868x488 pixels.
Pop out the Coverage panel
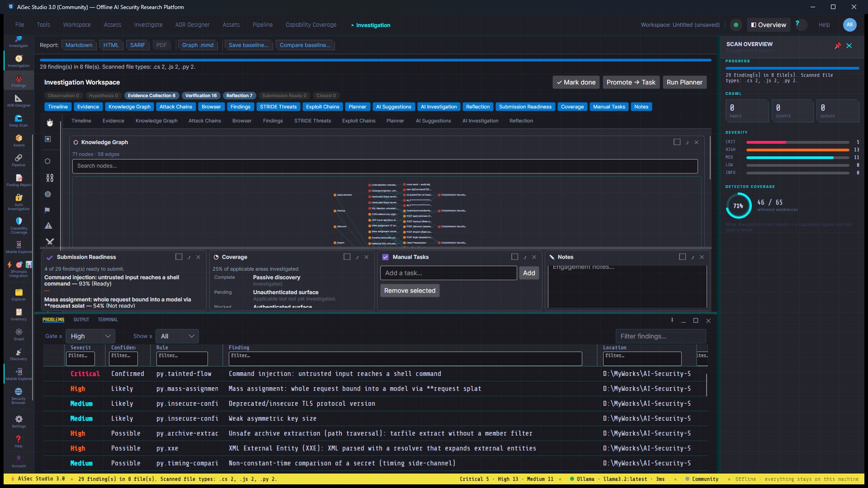pyautogui.click(x=357, y=257)
